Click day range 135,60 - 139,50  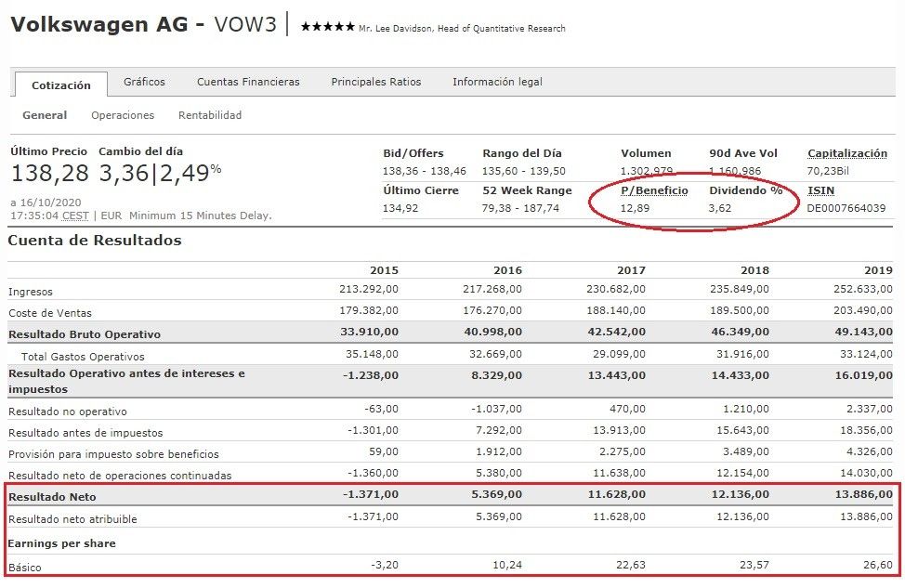coord(523,171)
